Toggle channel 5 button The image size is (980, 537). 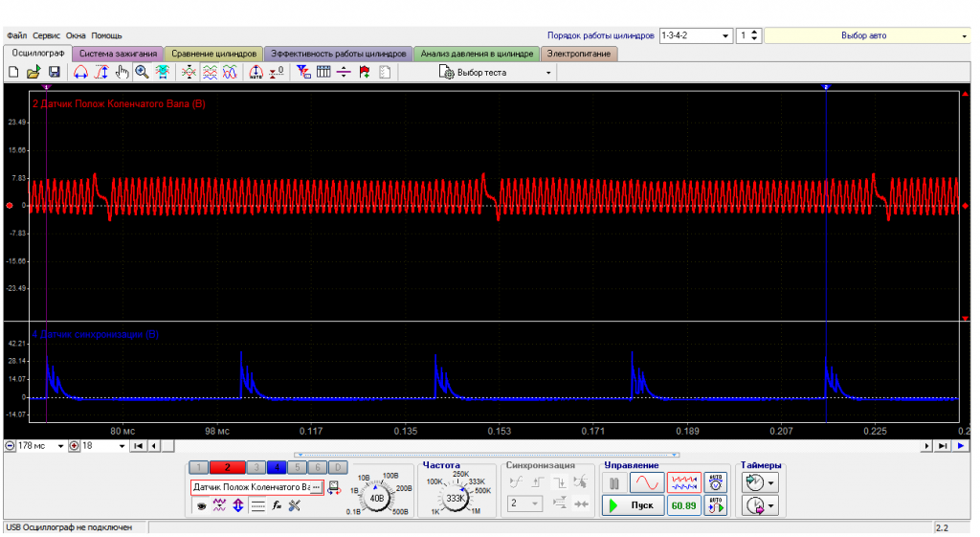(297, 467)
